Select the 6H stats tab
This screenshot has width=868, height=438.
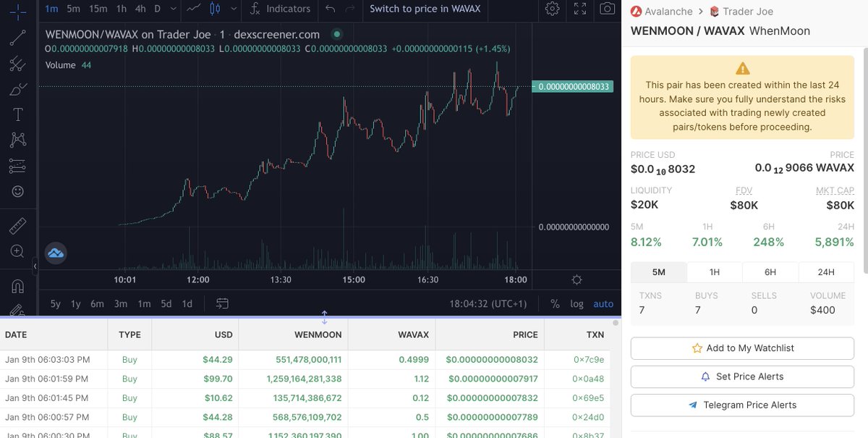pyautogui.click(x=770, y=272)
